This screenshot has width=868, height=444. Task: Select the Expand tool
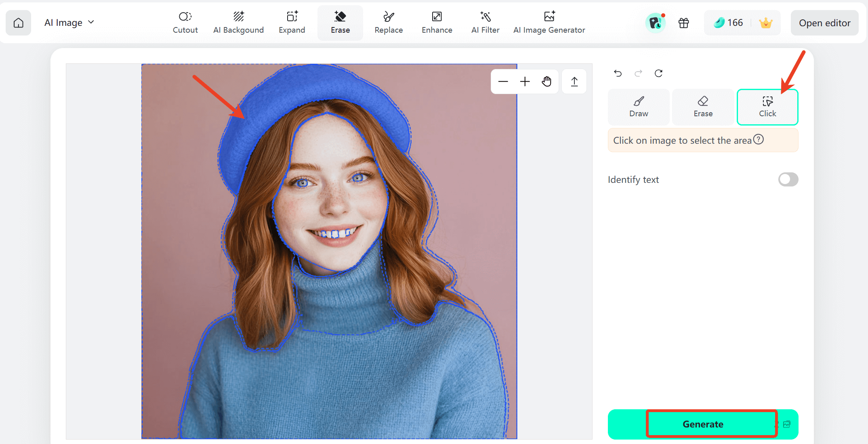(292, 22)
